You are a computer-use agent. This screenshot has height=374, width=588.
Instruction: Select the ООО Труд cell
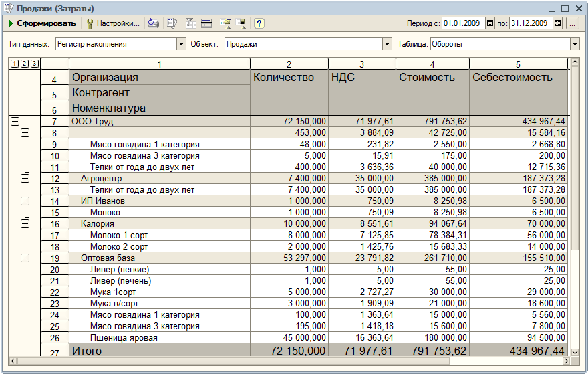click(x=160, y=121)
